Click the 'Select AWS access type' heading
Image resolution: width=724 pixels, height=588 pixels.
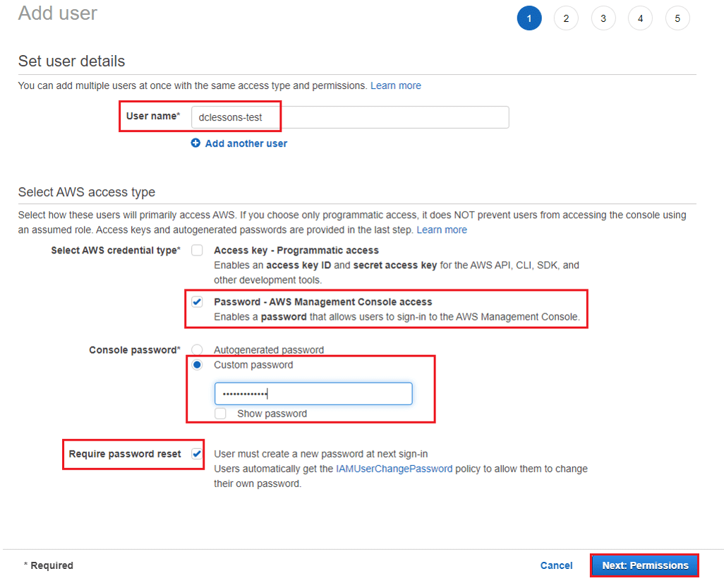tap(87, 192)
